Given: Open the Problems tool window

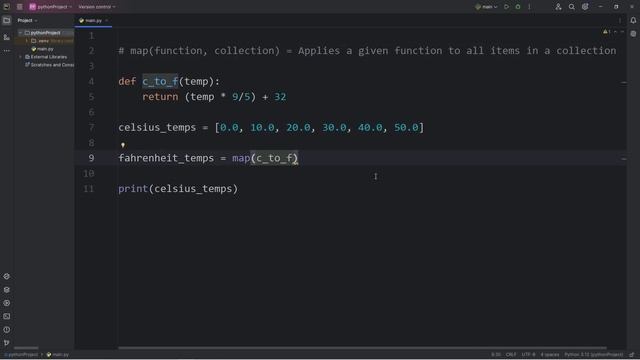Looking at the screenshot, I should click(x=7, y=329).
